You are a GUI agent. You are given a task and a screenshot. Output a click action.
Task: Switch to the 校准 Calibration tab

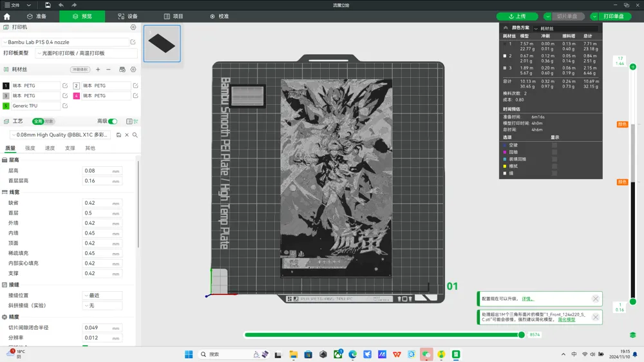[220, 17]
